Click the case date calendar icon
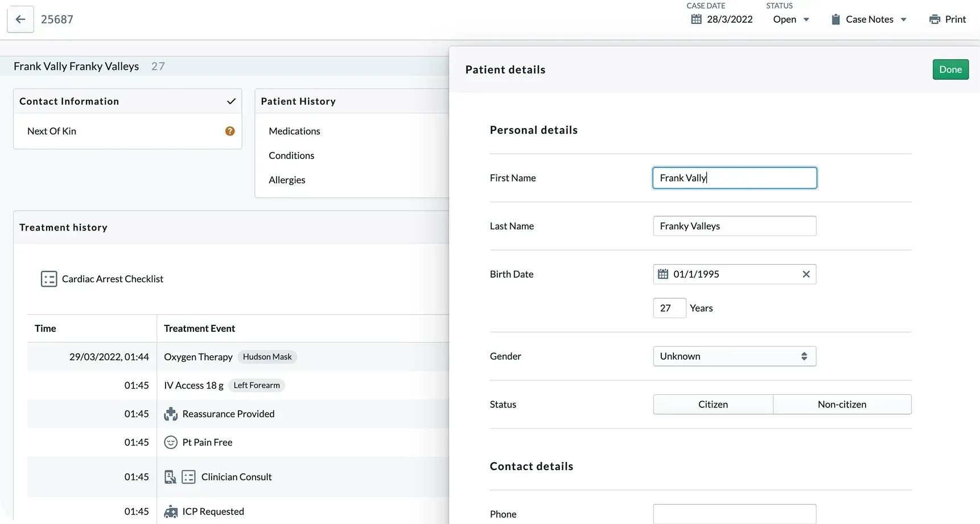The image size is (980, 524). click(696, 19)
